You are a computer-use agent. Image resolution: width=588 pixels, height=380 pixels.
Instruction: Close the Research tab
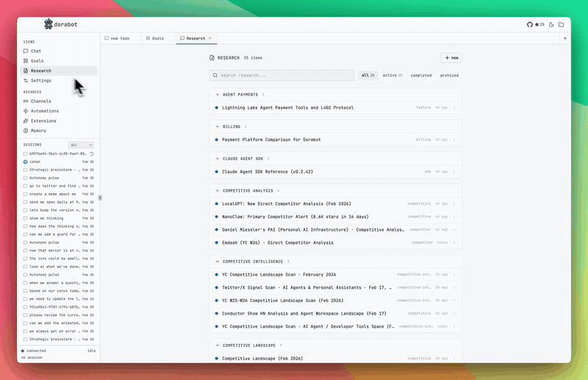pos(210,38)
